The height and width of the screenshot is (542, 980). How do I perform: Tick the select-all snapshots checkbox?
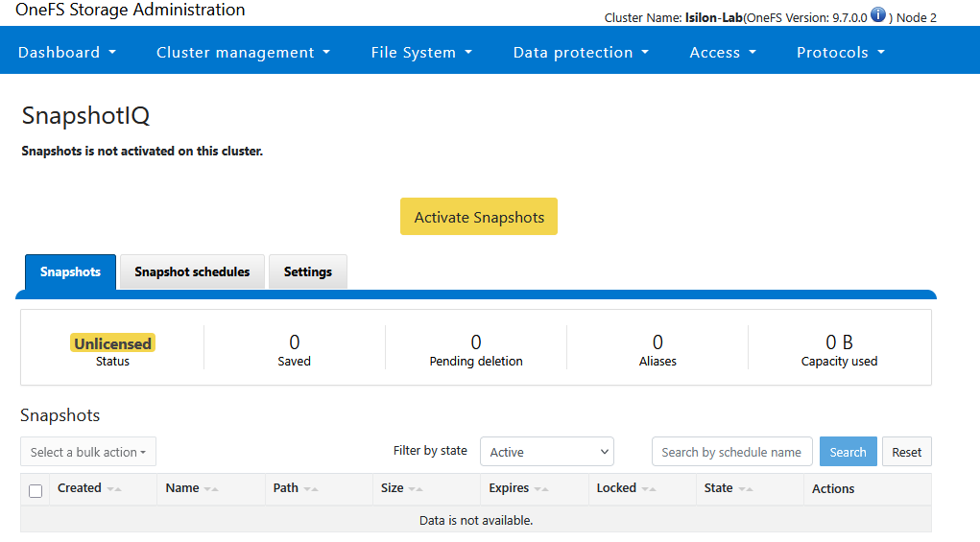coord(36,490)
